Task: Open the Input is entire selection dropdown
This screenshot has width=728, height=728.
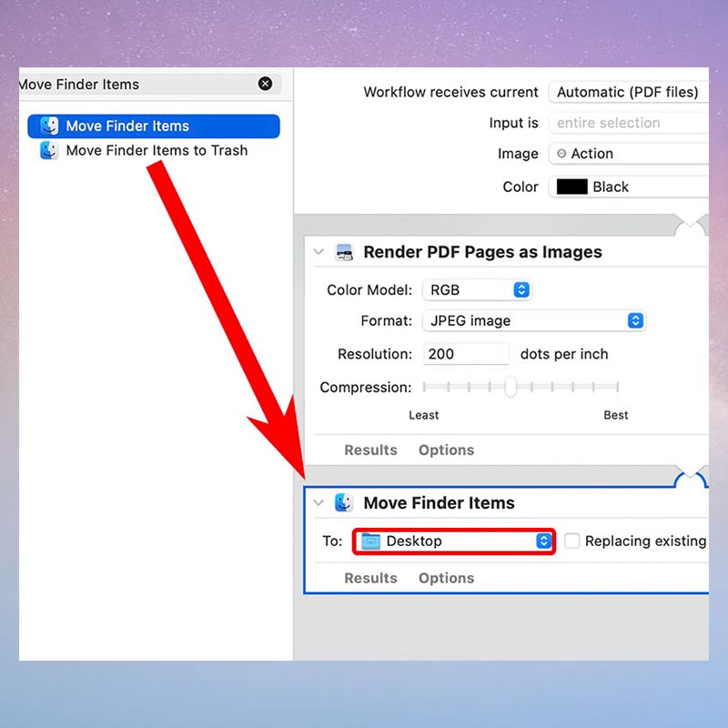Action: [628, 123]
